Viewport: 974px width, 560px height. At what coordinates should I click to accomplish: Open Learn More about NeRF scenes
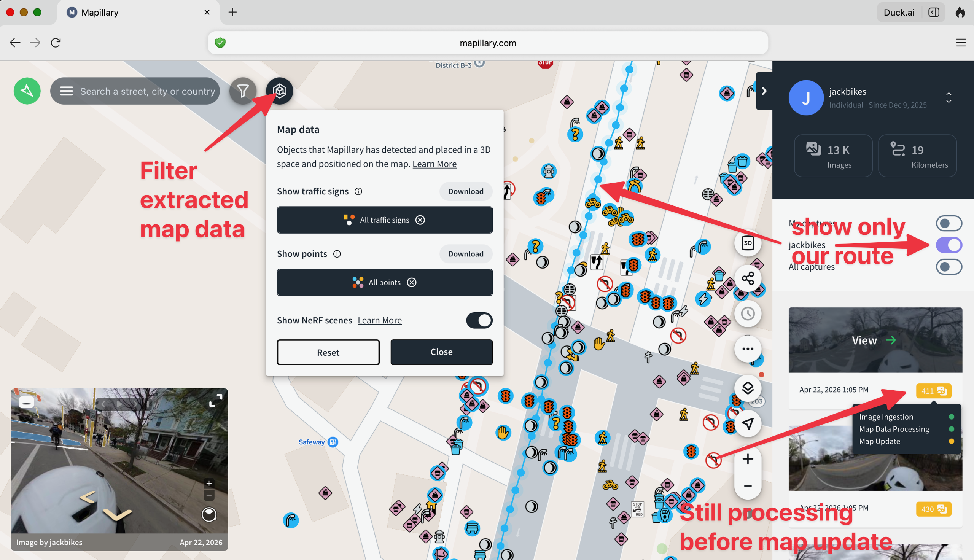click(x=380, y=320)
